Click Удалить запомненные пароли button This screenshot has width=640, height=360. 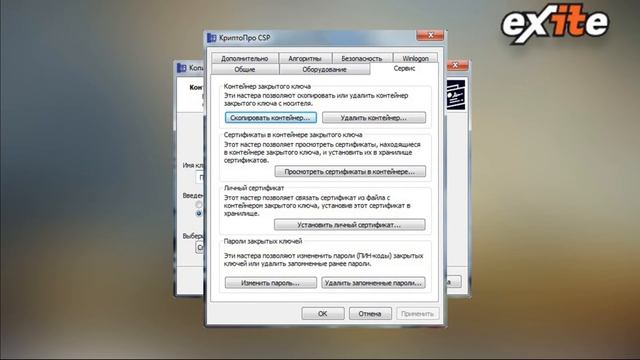(x=373, y=282)
